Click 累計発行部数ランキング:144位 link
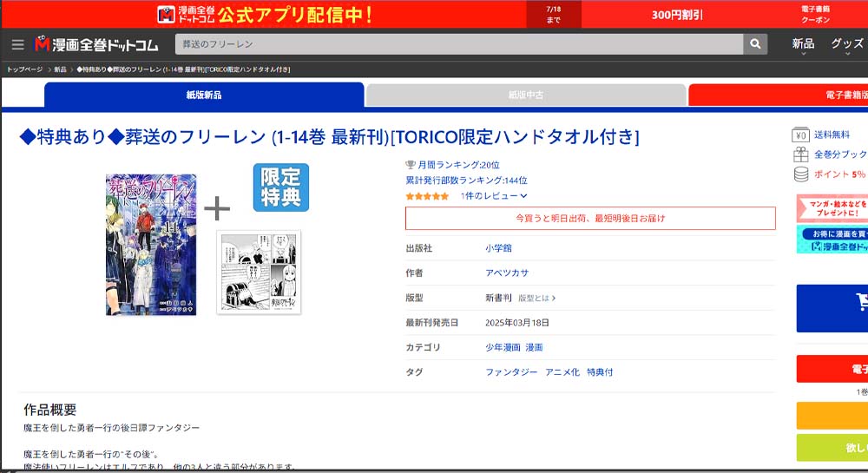 coord(466,181)
